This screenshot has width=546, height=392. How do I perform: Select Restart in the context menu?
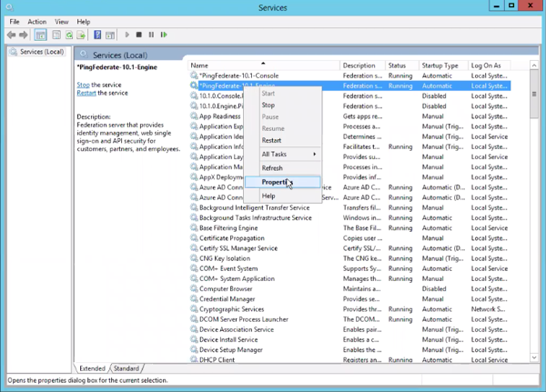pos(271,141)
